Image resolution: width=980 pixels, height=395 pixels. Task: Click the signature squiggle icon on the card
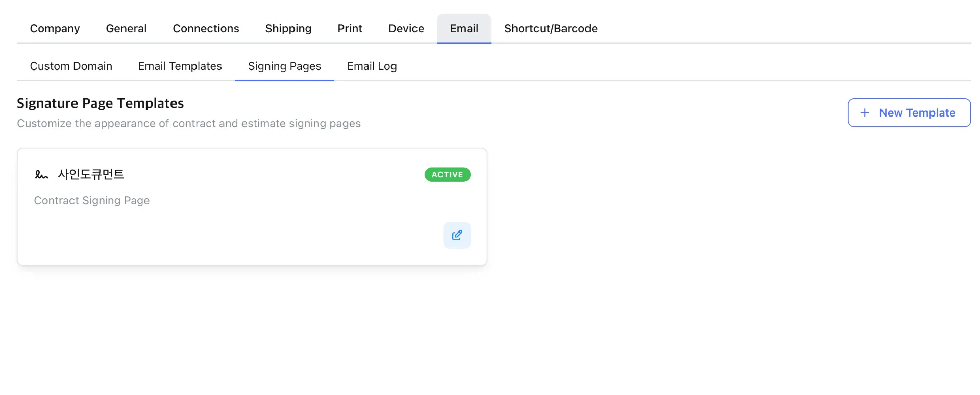pyautogui.click(x=41, y=175)
